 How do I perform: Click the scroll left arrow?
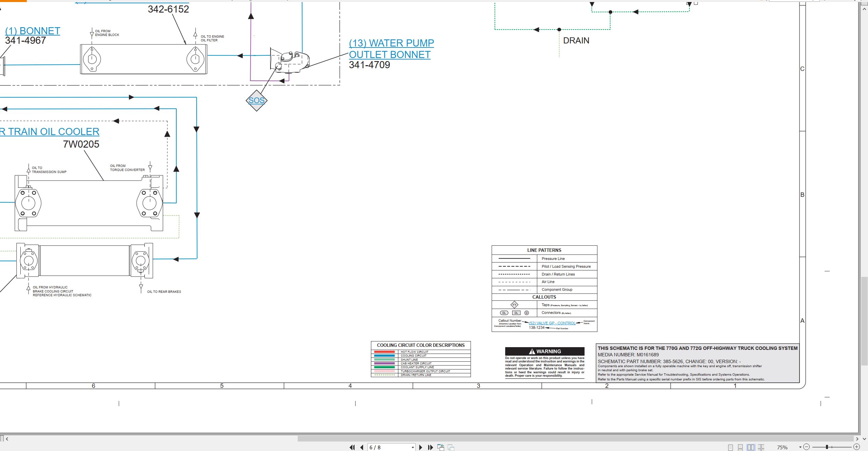pos(7,439)
